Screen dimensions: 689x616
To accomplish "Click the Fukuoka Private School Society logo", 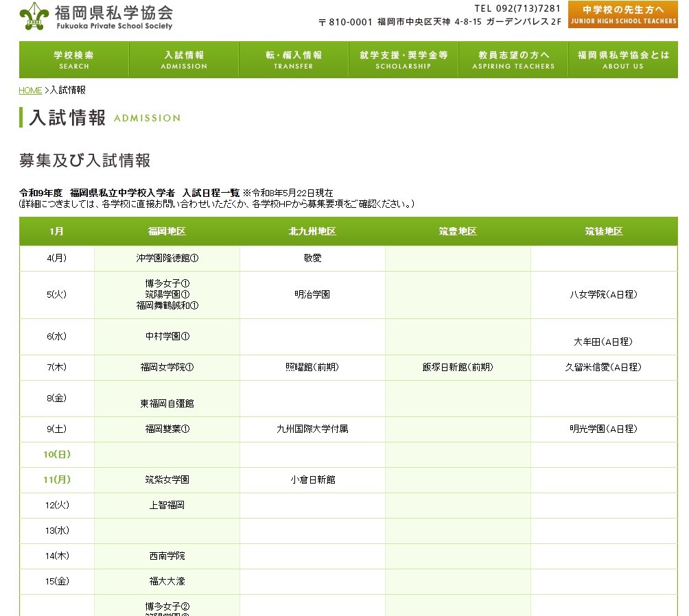I will pyautogui.click(x=96, y=16).
